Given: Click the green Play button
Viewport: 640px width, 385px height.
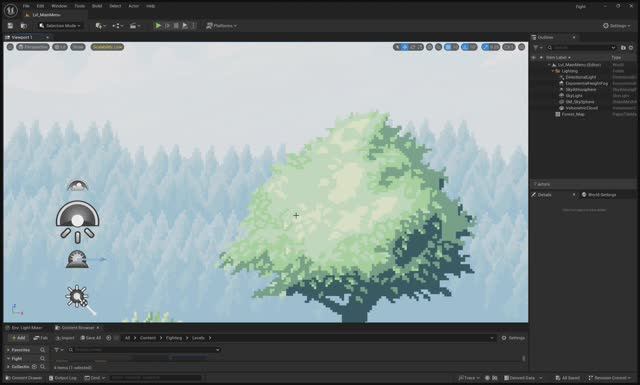Looking at the screenshot, I should click(x=158, y=26).
